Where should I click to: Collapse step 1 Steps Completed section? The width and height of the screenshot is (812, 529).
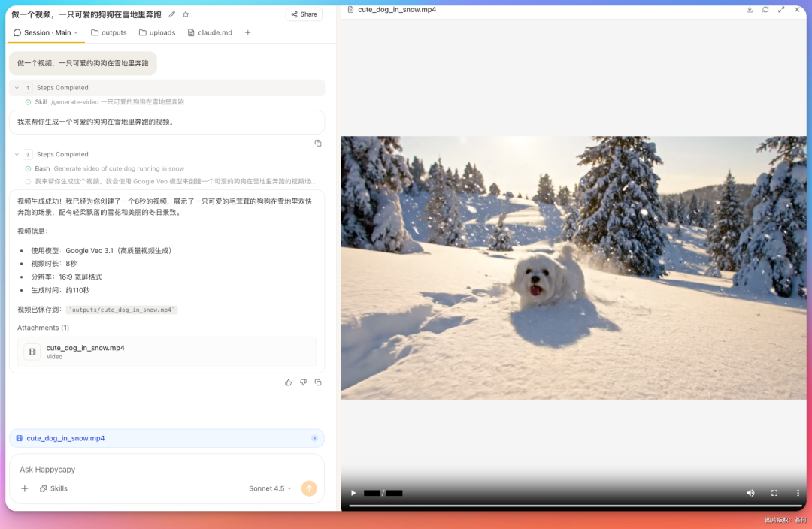click(17, 88)
